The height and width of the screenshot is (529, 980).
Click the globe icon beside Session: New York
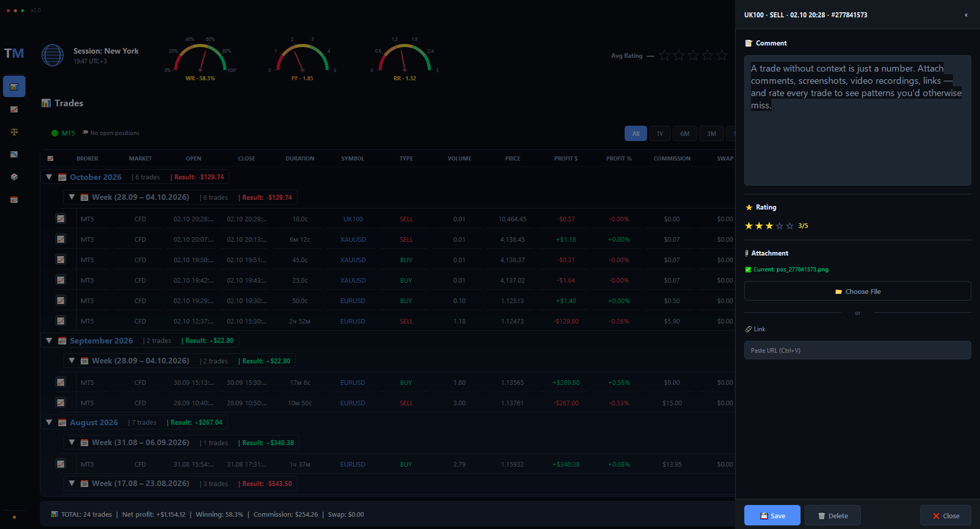coord(53,55)
